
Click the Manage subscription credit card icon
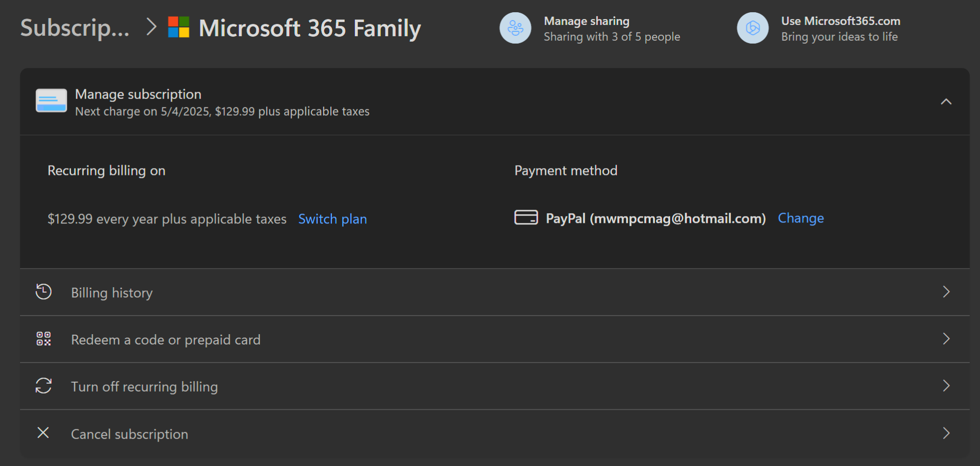click(50, 100)
